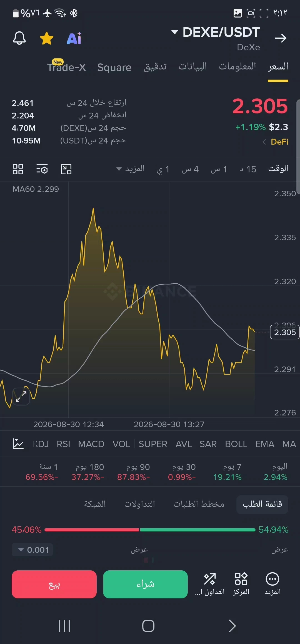The image size is (300, 644).
Task: Tap the Android back chevron
Action: point(232,626)
